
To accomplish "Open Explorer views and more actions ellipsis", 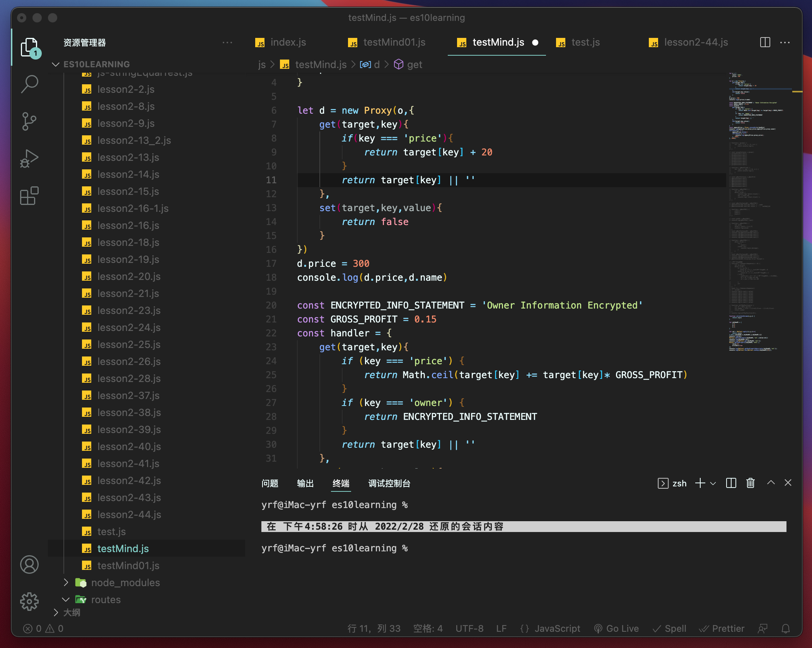I will (227, 42).
